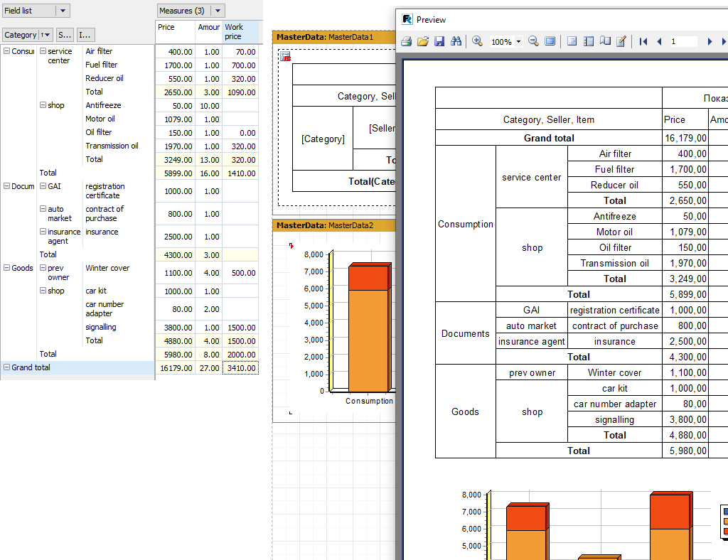Click the page number field
Viewport: 728px width, 560px height.
coord(683,41)
